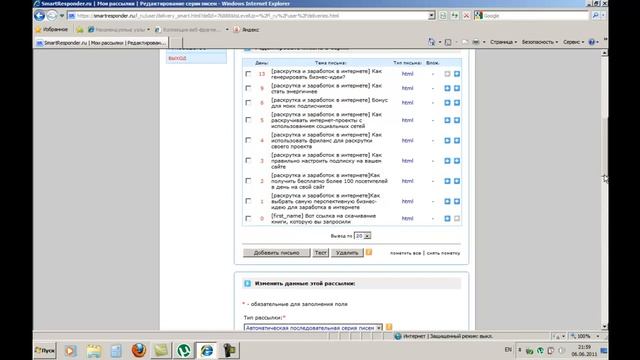
Task: Open html link for day 0 letter
Action: (x=407, y=218)
